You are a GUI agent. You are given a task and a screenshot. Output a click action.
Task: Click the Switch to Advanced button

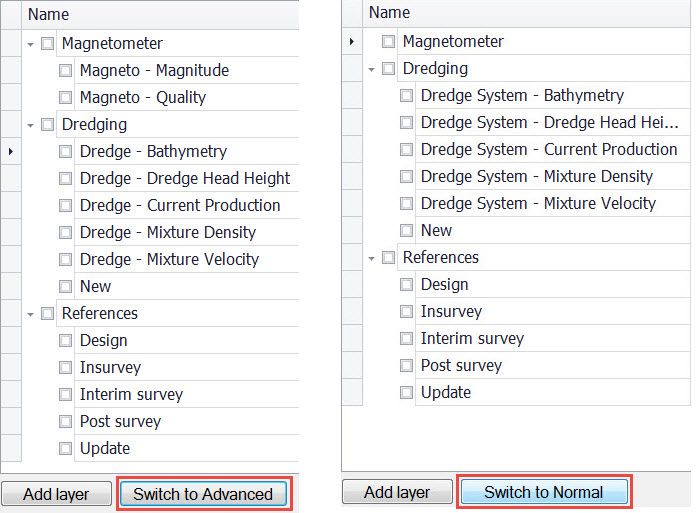tap(203, 494)
